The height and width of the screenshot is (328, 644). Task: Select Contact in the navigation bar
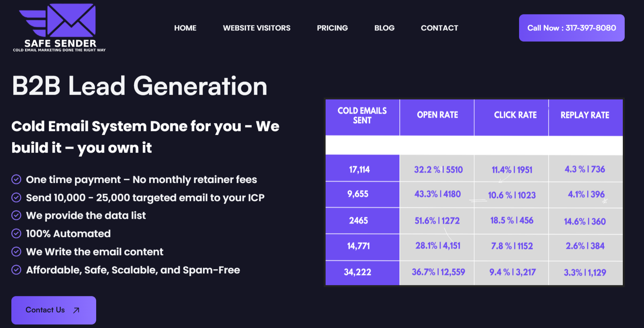click(439, 28)
